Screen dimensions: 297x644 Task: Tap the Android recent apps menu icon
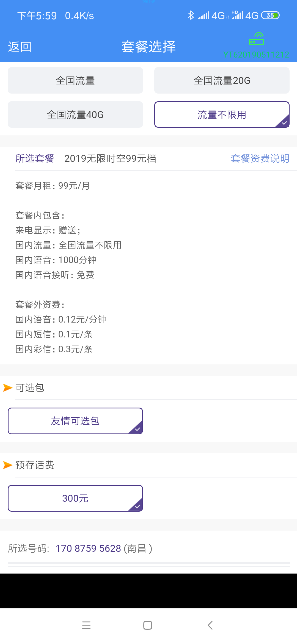86,625
